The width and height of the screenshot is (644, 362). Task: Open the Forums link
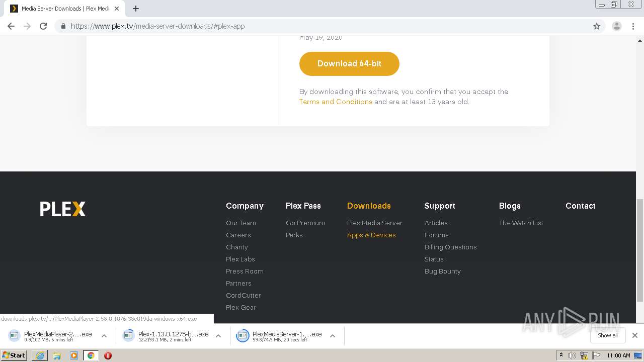pos(437,235)
